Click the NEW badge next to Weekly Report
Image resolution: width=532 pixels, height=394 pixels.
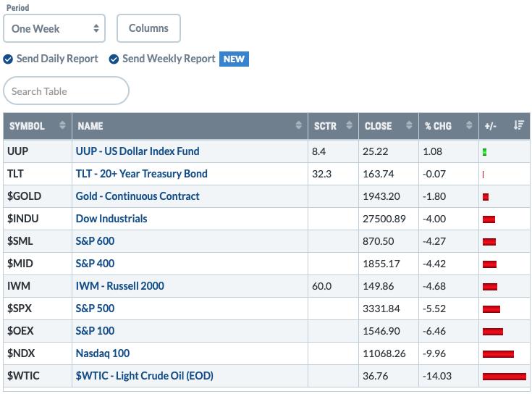[234, 59]
